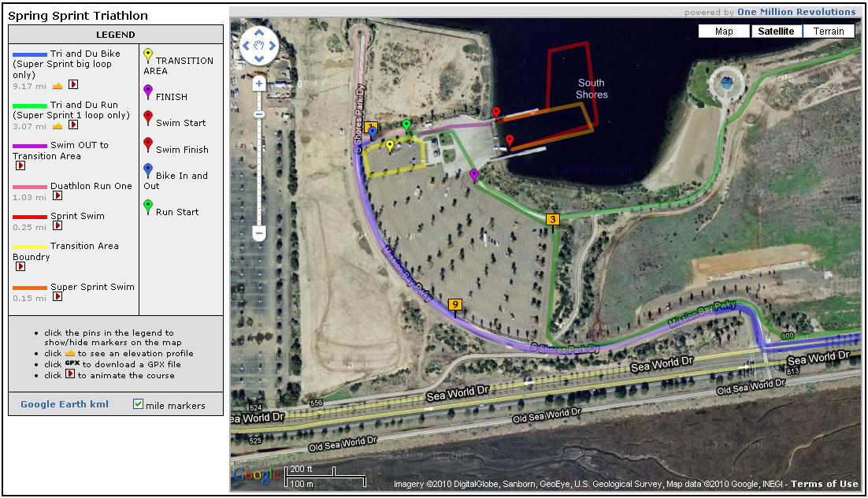Image resolution: width=868 pixels, height=498 pixels.
Task: Toggle the purple FINISH pin in legend
Action: pyautogui.click(x=148, y=91)
